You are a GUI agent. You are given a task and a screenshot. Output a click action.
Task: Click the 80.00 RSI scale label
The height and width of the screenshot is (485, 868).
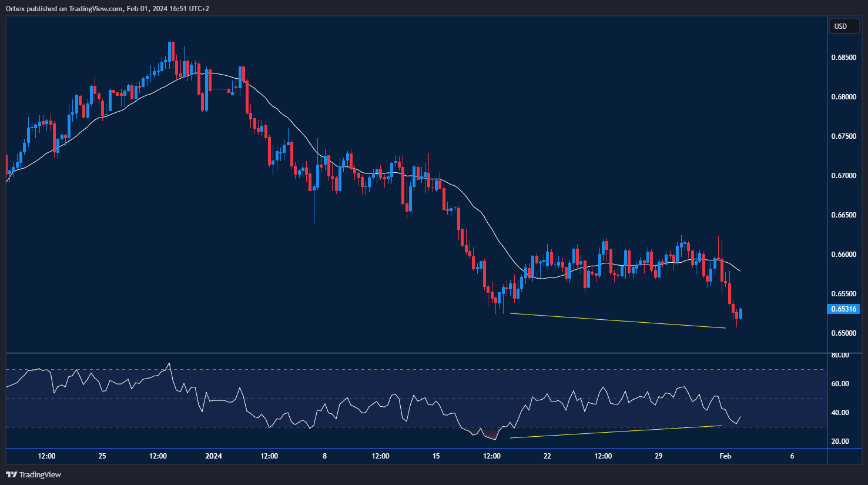[x=840, y=355]
